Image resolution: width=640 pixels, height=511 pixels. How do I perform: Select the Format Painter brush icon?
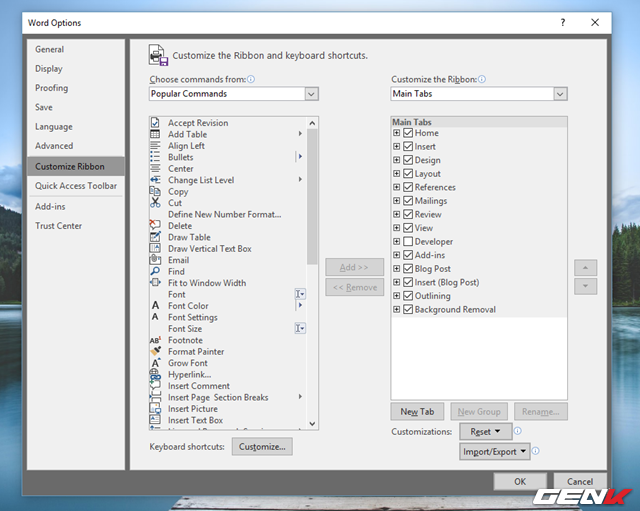pos(155,351)
